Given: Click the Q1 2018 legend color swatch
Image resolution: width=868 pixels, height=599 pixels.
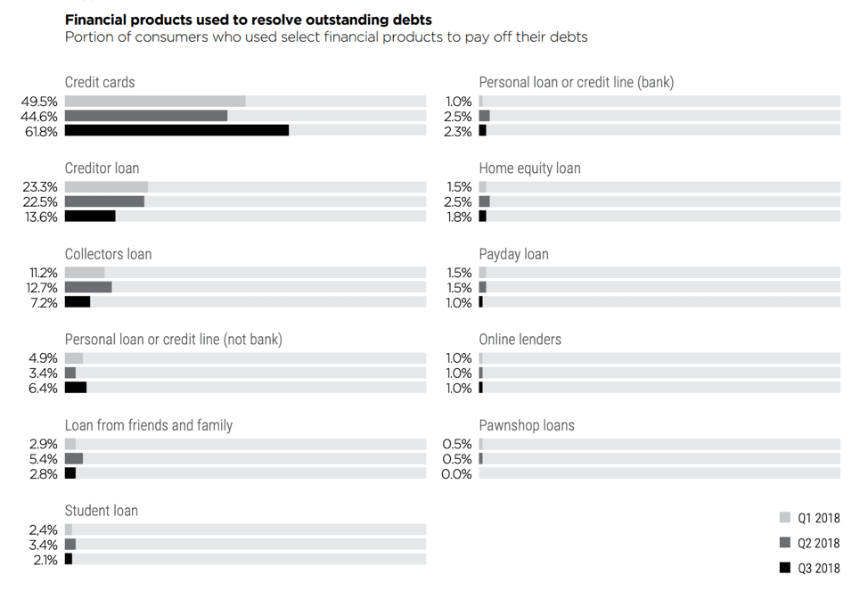Looking at the screenshot, I should (x=785, y=518).
